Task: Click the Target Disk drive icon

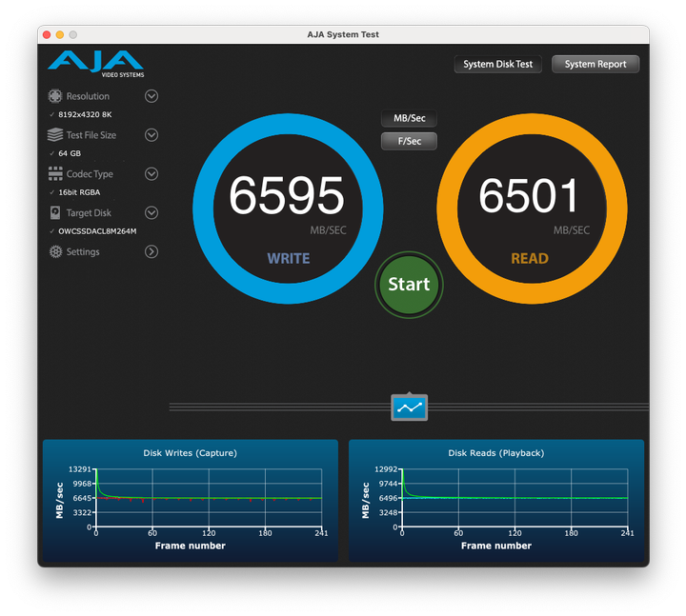Action: tap(55, 213)
